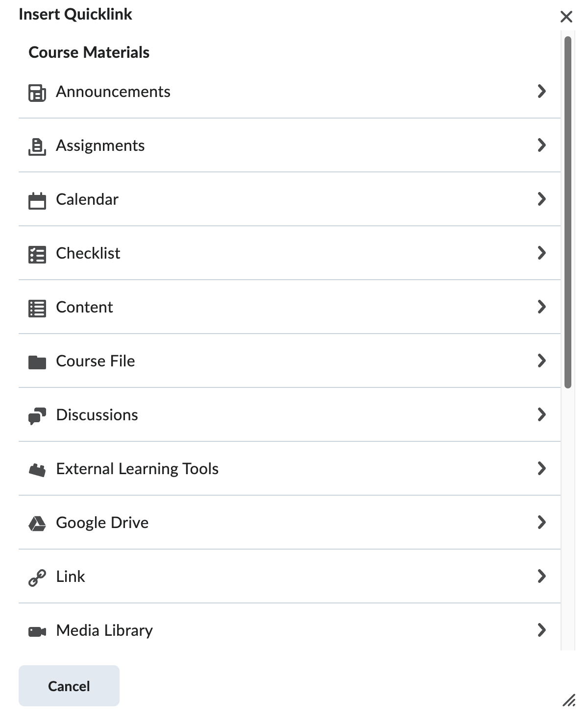Expand the Announcements row chevron
This screenshot has width=588, height=722.
click(x=541, y=91)
